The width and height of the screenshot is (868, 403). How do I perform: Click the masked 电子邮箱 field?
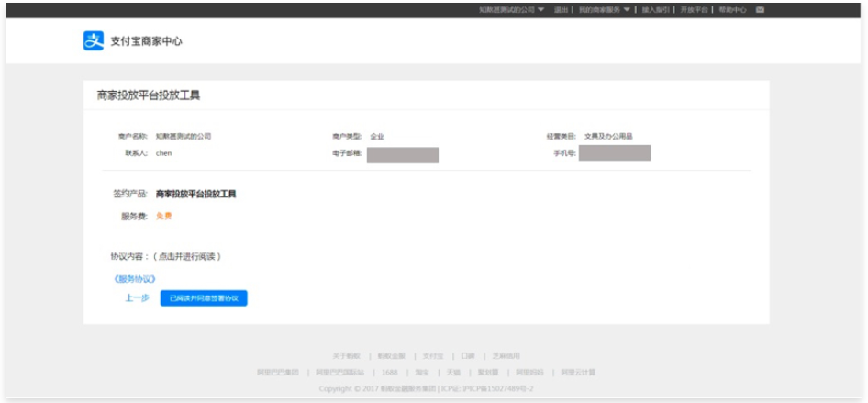[403, 155]
